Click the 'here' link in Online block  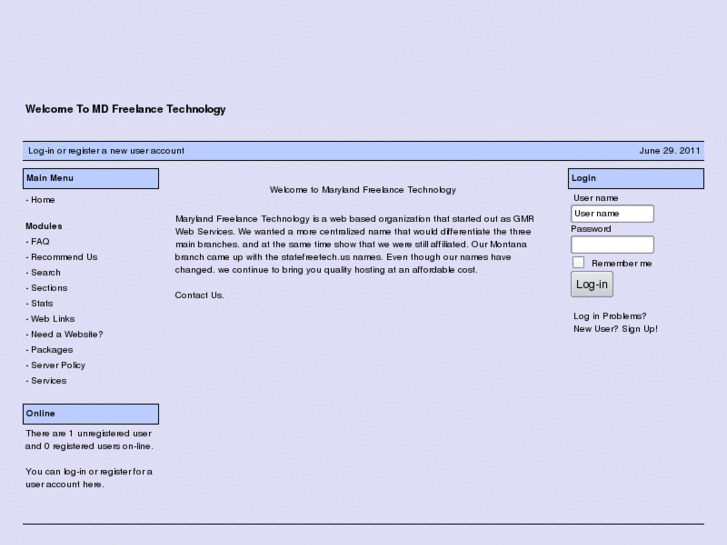(92, 484)
